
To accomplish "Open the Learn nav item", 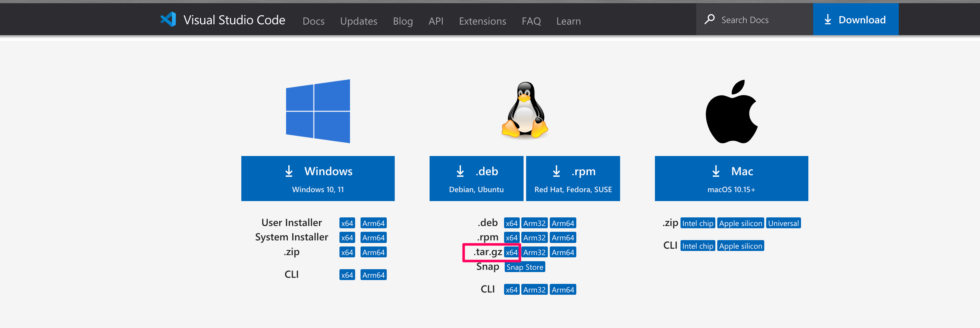I will (568, 21).
